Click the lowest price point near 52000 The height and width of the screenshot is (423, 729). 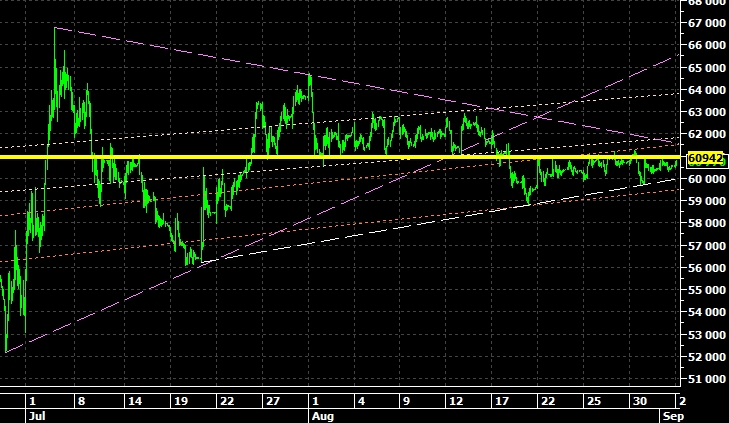6,351
